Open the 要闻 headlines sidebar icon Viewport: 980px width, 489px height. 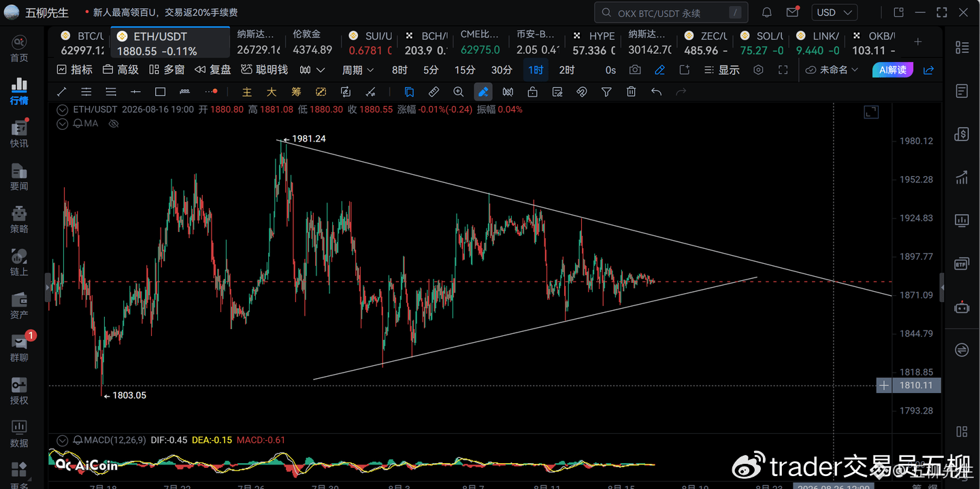pyautogui.click(x=19, y=177)
